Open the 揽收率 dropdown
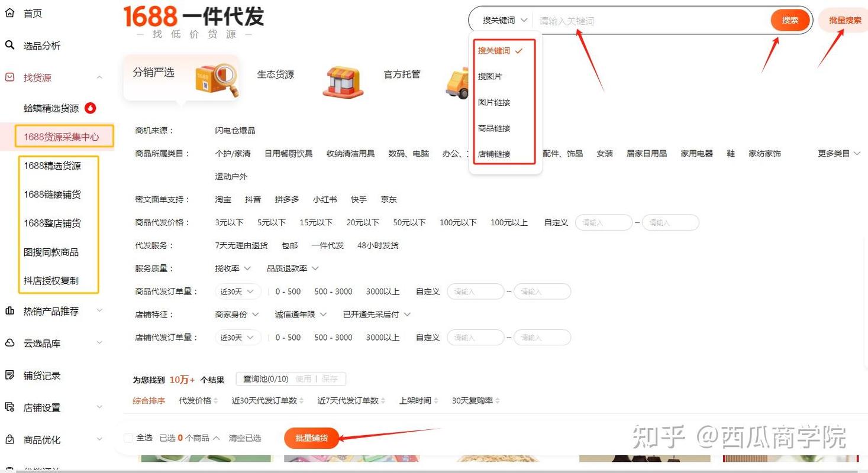The image size is (868, 473). tap(233, 268)
